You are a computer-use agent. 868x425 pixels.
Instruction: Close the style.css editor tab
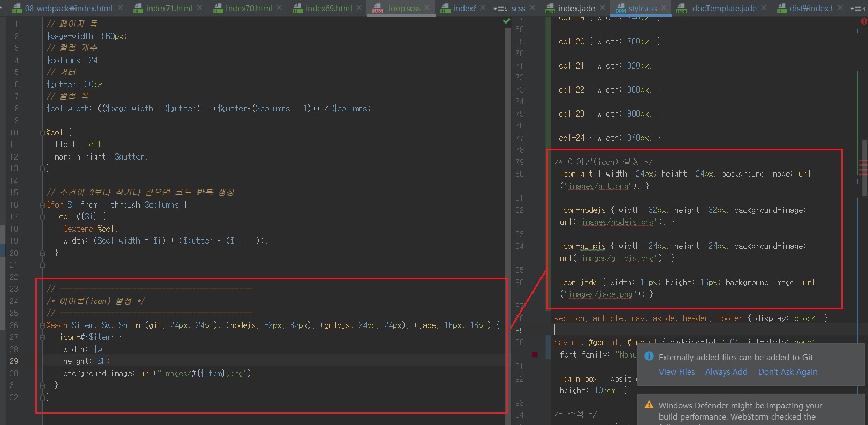[664, 8]
